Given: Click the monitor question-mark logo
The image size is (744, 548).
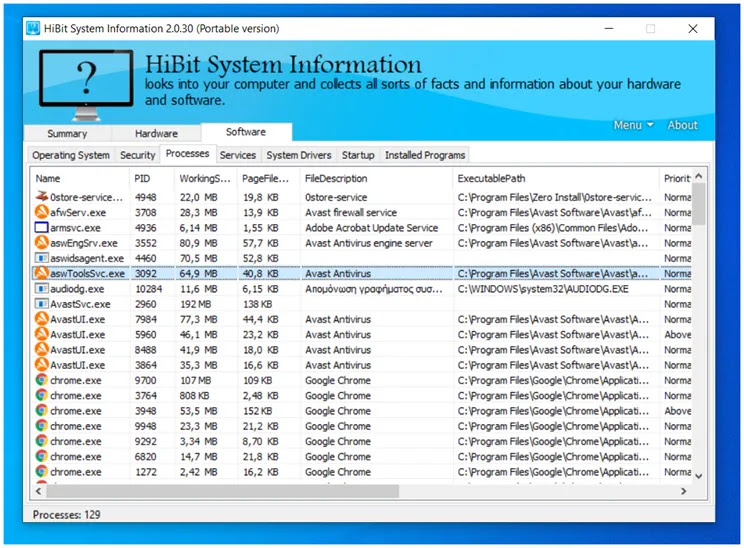Looking at the screenshot, I should coord(86,84).
